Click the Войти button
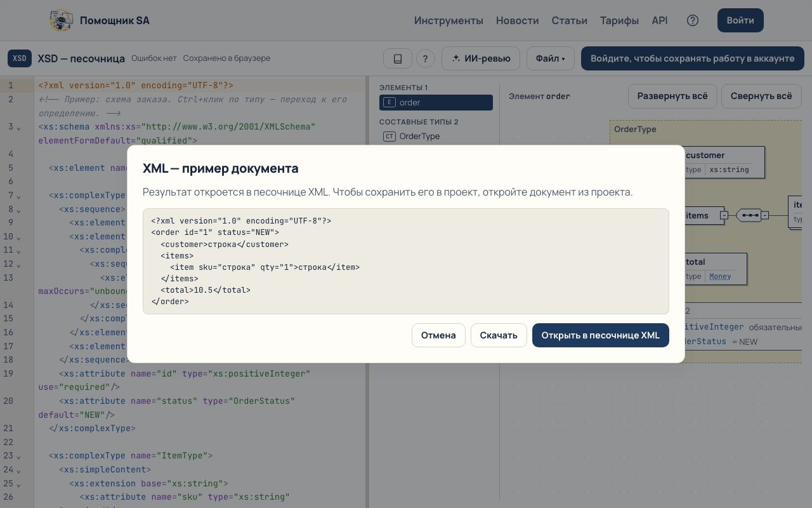Screen dimensions: 812x508 click(x=740, y=20)
